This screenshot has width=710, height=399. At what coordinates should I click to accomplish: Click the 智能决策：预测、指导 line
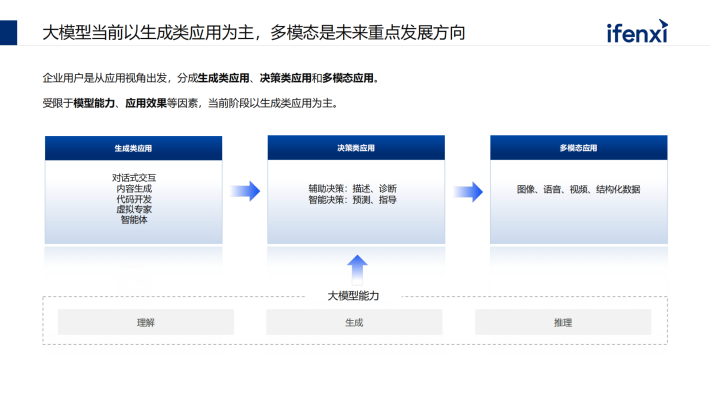pos(352,200)
